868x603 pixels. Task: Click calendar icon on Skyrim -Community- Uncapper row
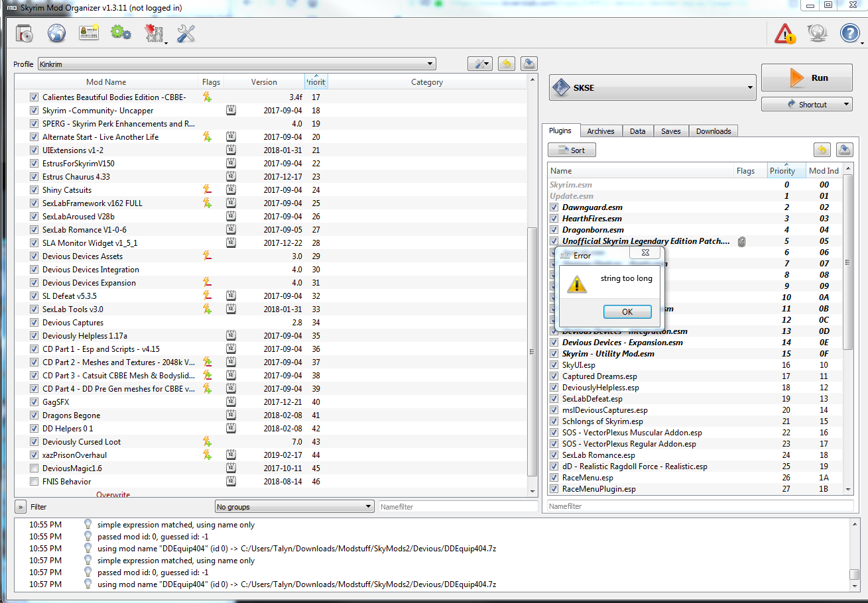pos(231,111)
